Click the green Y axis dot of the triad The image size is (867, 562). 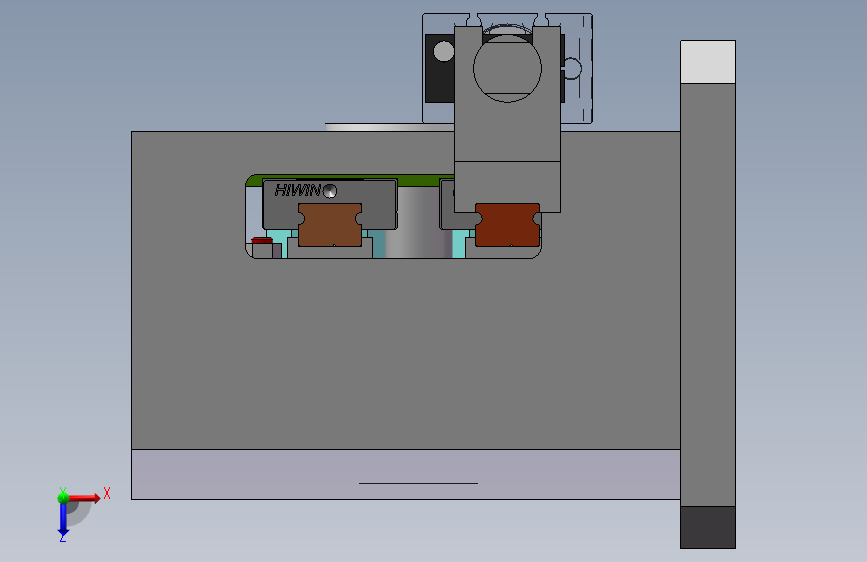click(63, 497)
